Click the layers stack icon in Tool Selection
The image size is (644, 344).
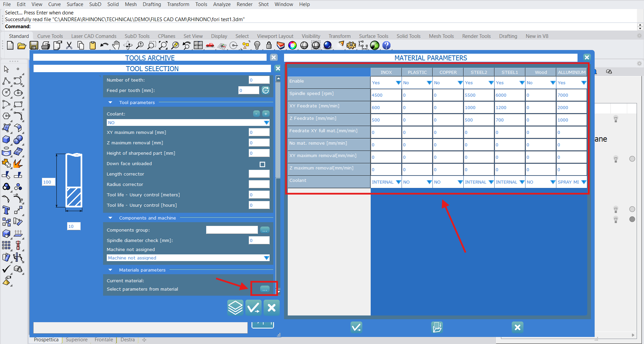click(235, 307)
